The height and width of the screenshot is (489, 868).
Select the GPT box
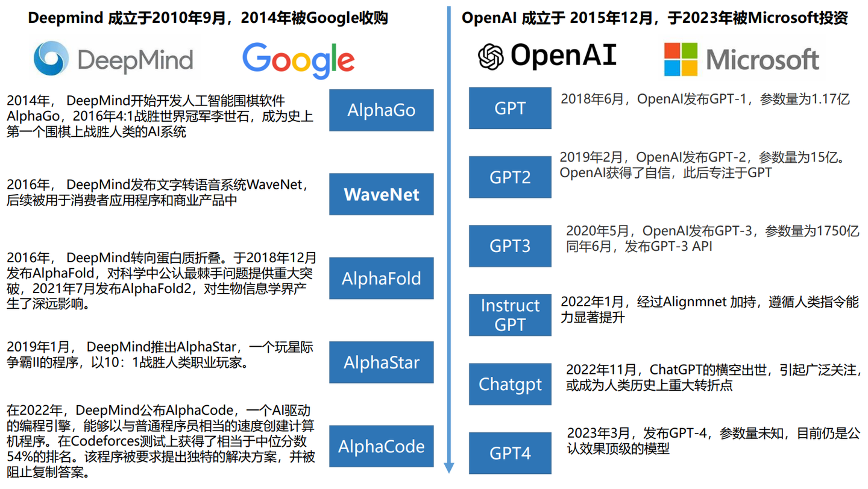click(510, 108)
